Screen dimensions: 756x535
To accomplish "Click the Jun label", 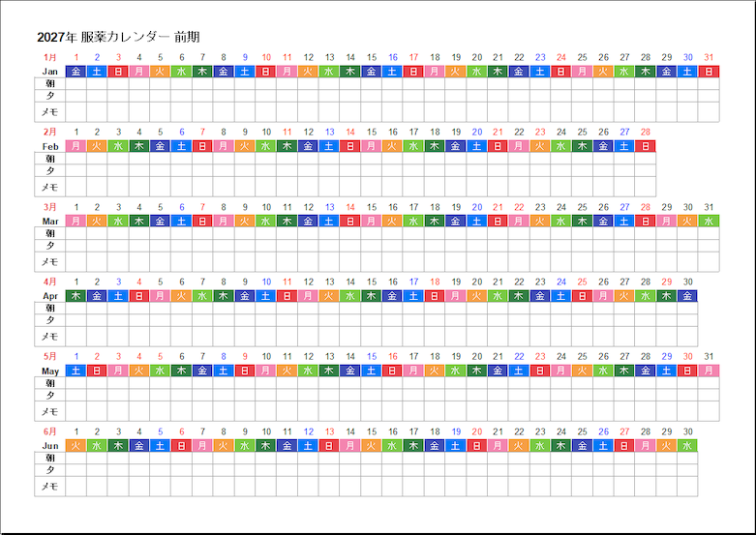I will tap(50, 446).
